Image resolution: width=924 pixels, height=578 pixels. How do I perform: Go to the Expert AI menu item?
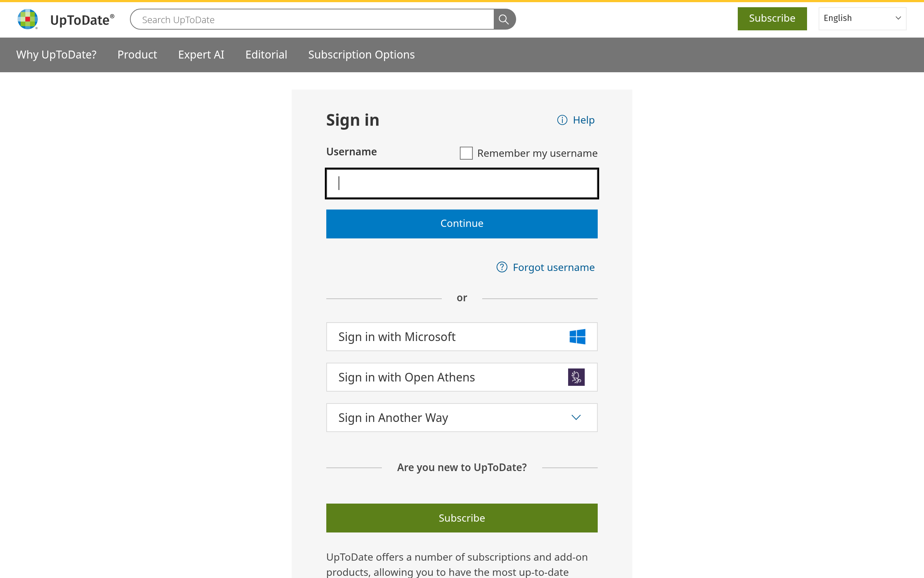(x=201, y=55)
